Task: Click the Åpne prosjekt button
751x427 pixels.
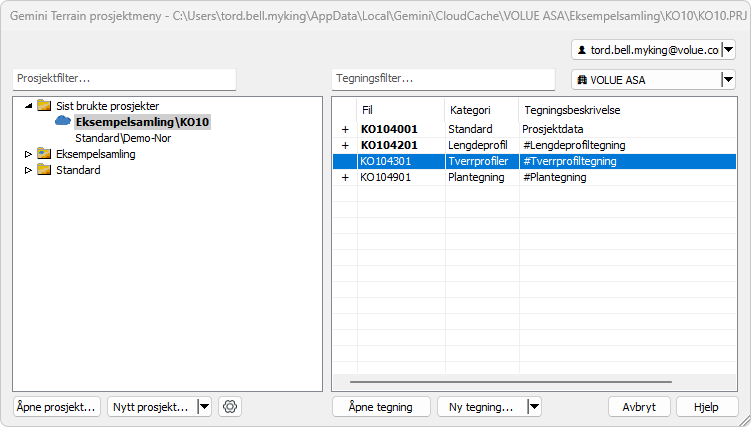Action: pyautogui.click(x=57, y=406)
